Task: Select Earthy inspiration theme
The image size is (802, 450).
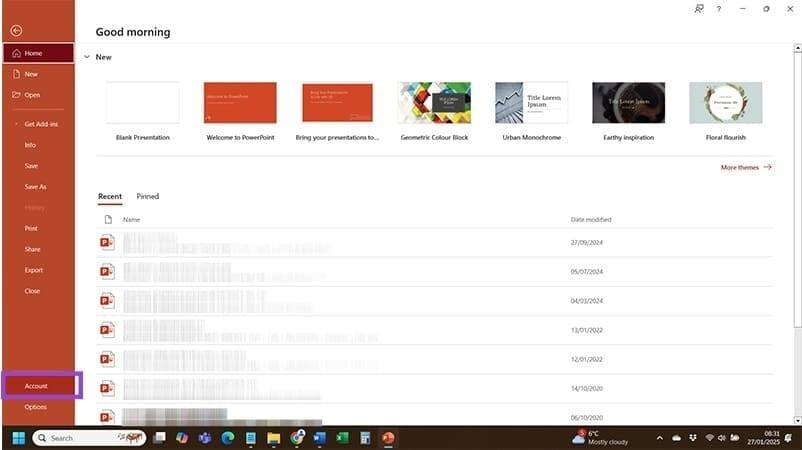Action: click(629, 111)
